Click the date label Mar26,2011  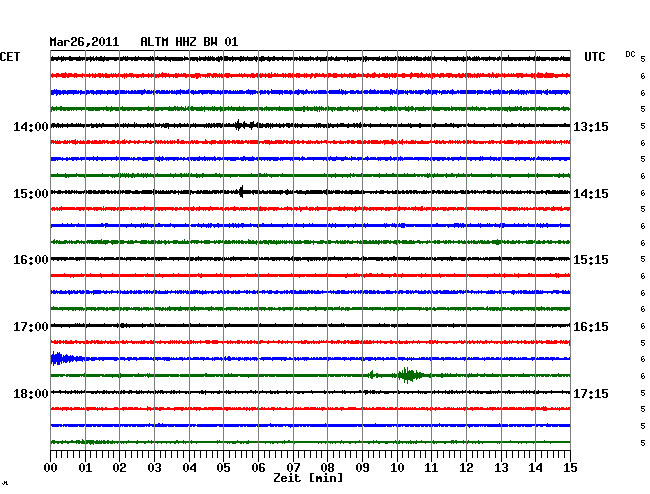[x=84, y=42]
